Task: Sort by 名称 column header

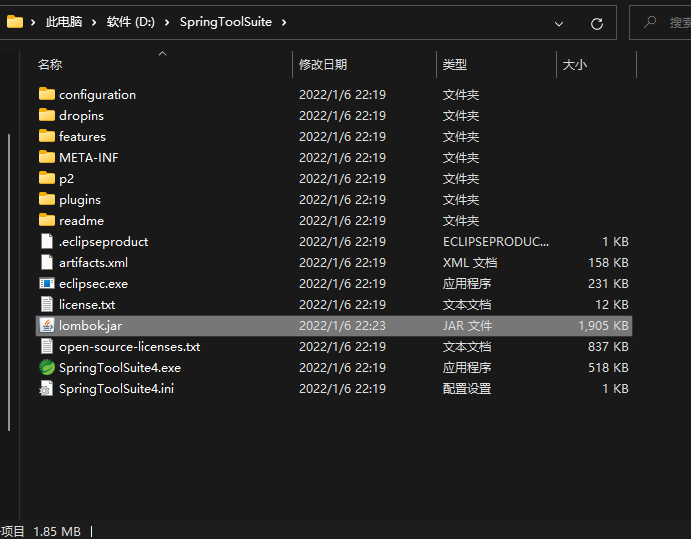Action: click(50, 64)
